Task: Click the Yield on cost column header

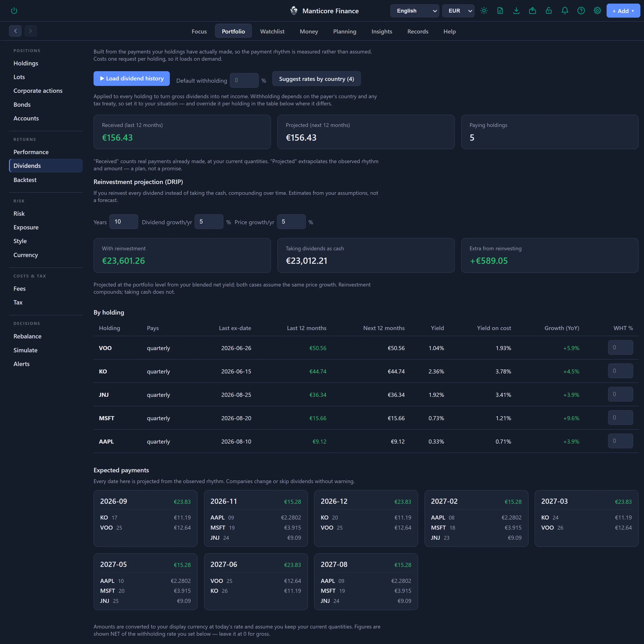Action: (494, 328)
